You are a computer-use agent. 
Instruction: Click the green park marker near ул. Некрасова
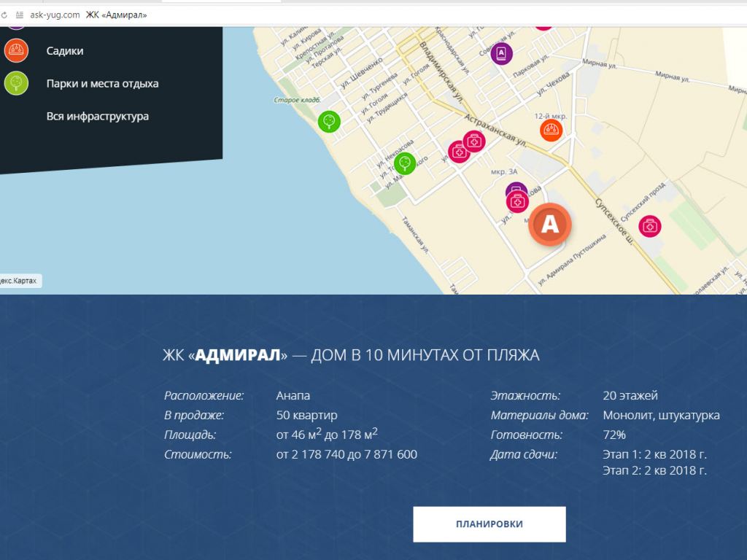(405, 163)
